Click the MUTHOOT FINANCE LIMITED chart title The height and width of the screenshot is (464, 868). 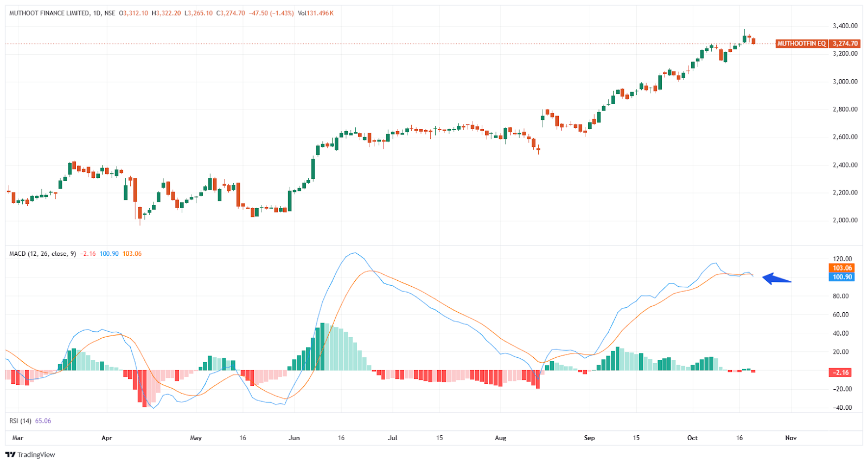[49, 13]
